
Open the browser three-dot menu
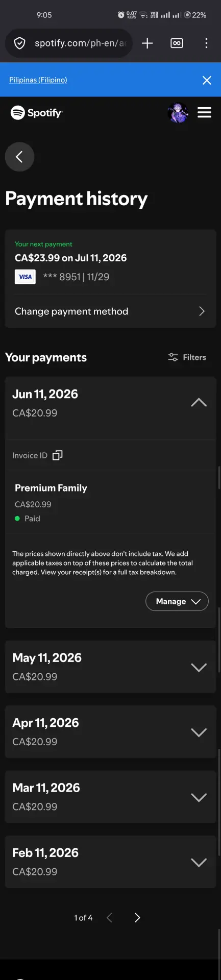[x=206, y=43]
